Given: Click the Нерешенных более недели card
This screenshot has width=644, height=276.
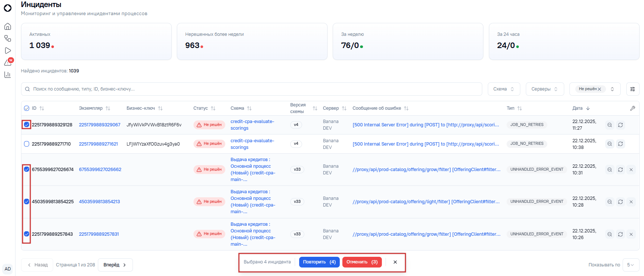Looking at the screenshot, I should (252, 41).
